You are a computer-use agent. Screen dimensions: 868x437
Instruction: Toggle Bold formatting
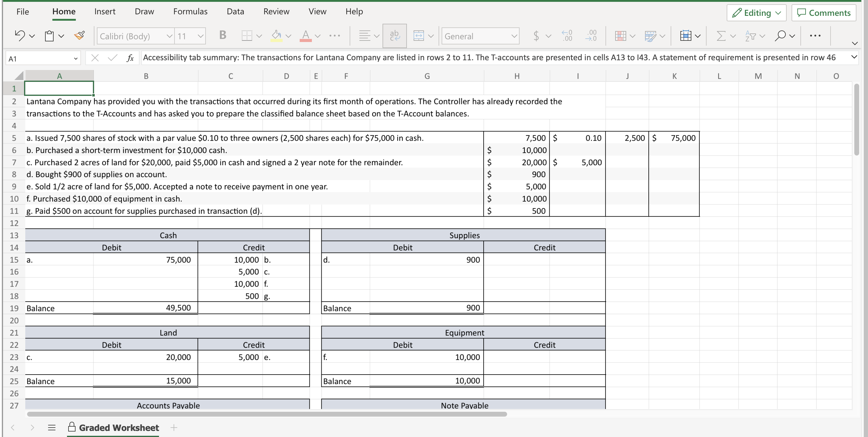(222, 35)
